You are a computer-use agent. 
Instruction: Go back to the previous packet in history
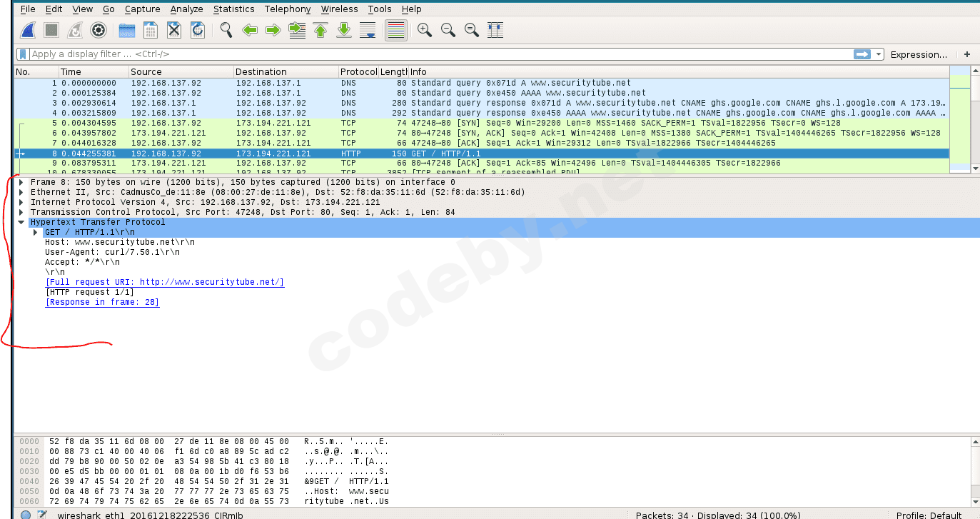click(x=250, y=30)
